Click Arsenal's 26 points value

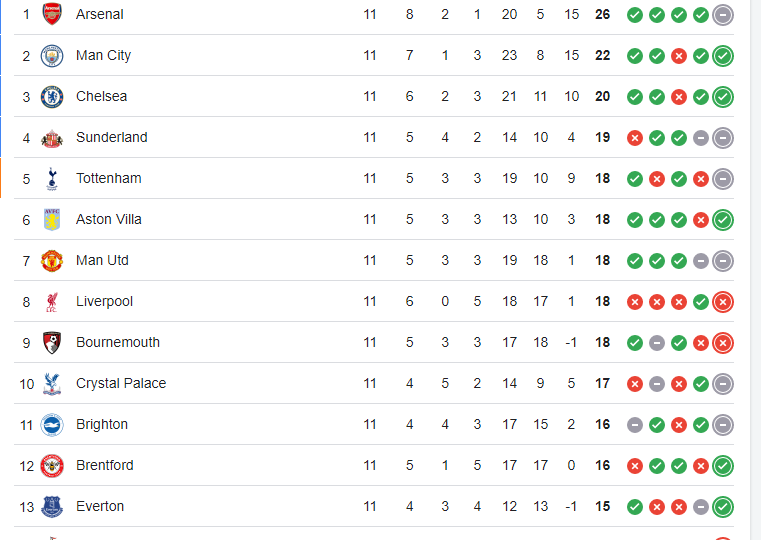click(602, 15)
